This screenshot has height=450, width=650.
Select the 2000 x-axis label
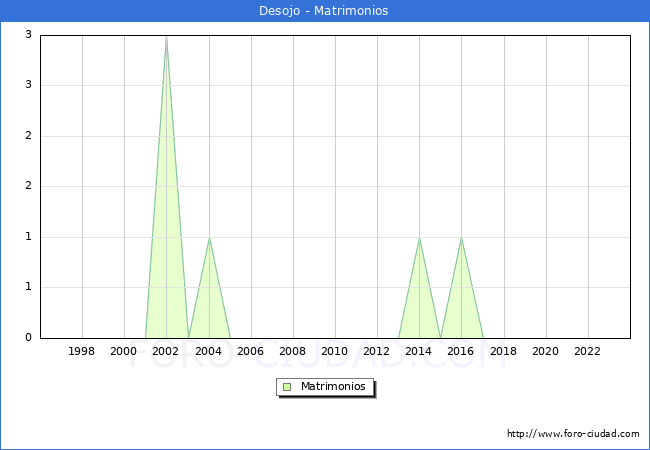point(124,352)
